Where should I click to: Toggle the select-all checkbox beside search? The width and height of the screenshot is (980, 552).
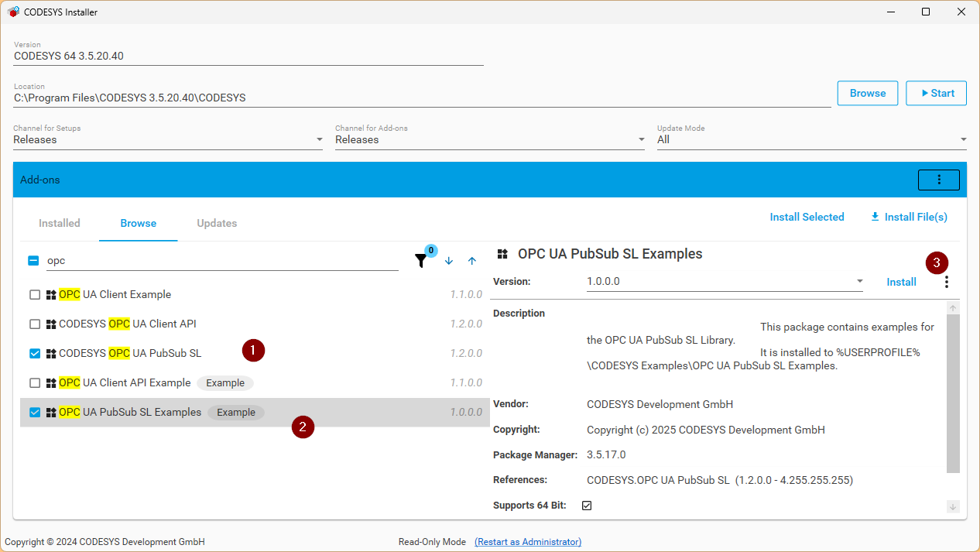pos(33,261)
